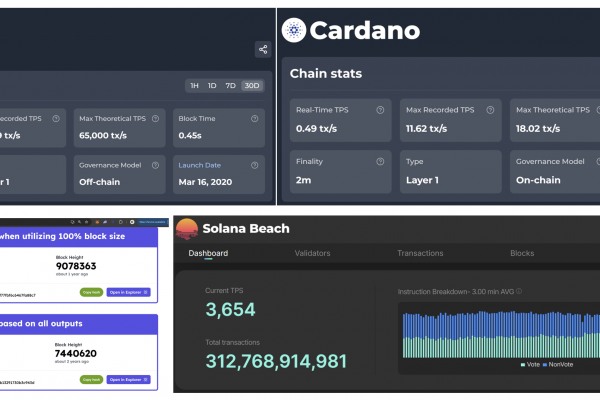Click the 11.62 tx/s value
This screenshot has height=400, width=600.
(x=426, y=129)
